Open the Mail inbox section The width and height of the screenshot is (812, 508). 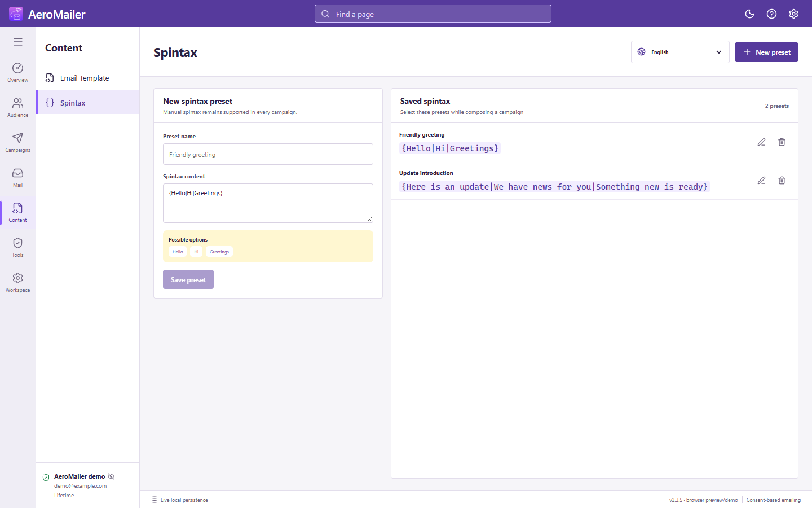point(18,177)
